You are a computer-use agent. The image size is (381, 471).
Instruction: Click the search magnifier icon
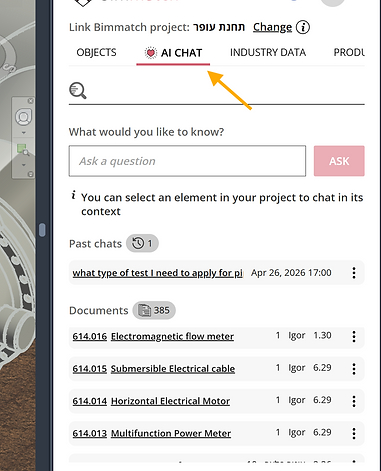click(x=78, y=91)
